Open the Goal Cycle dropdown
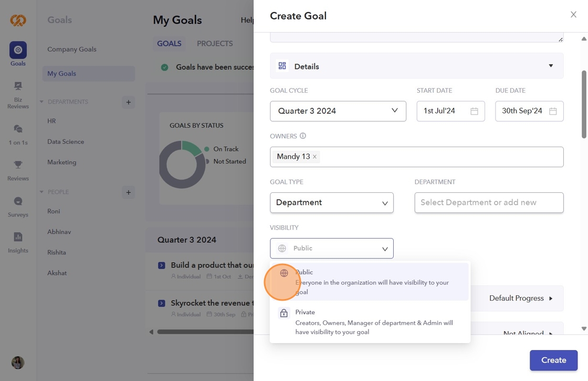Image resolution: width=588 pixels, height=381 pixels. click(338, 111)
